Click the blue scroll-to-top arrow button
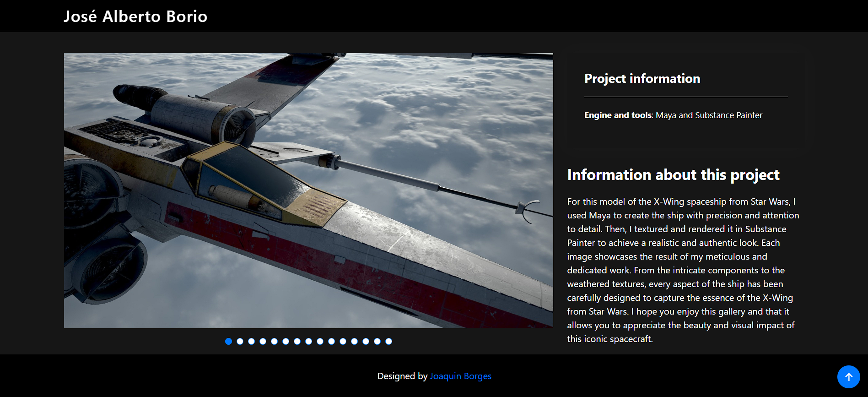Viewport: 868px width, 397px height. [848, 377]
